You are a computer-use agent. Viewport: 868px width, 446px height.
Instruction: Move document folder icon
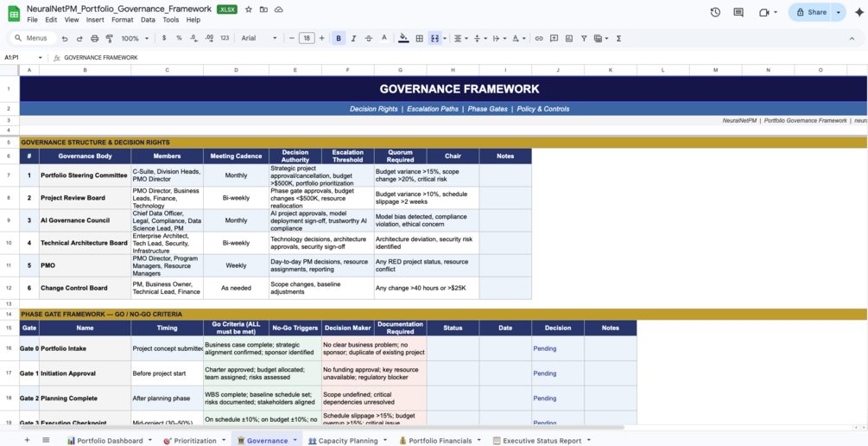(x=263, y=10)
